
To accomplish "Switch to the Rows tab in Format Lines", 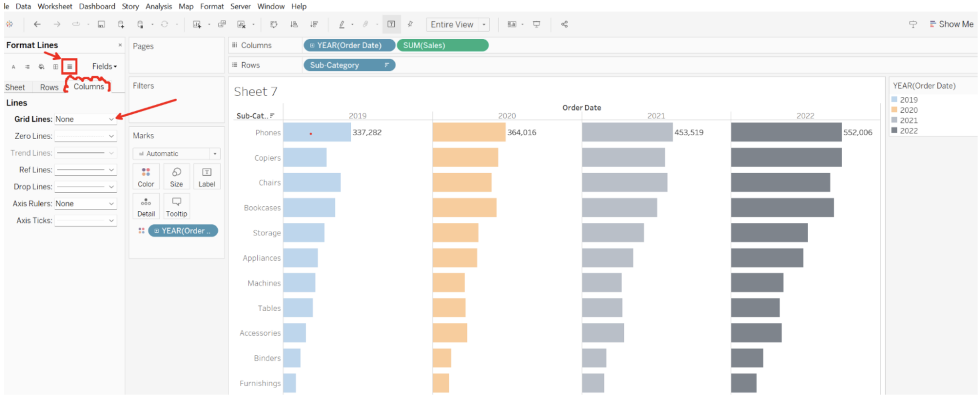I will click(x=49, y=87).
